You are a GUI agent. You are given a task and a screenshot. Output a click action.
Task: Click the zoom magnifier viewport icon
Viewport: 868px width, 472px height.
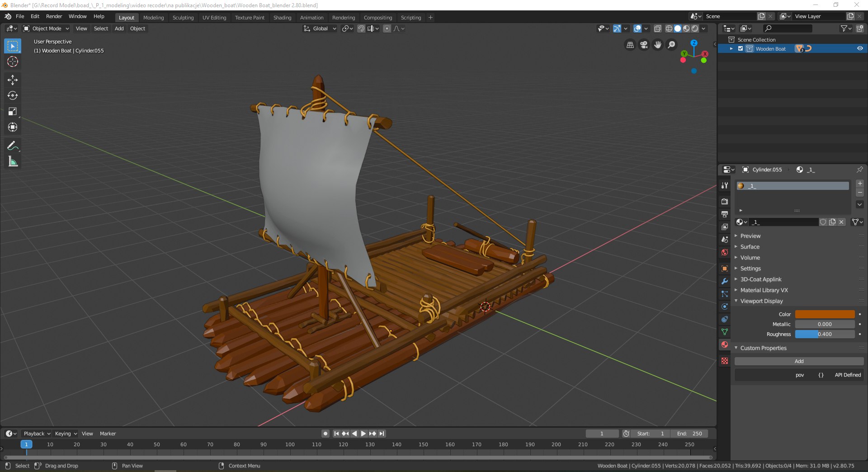(672, 45)
